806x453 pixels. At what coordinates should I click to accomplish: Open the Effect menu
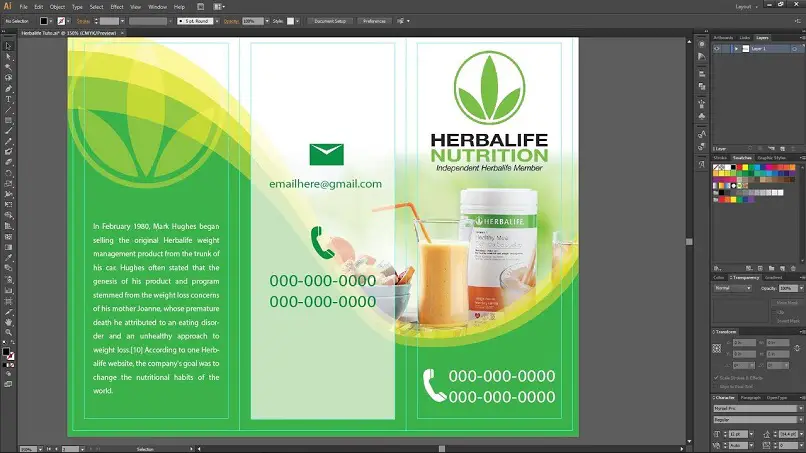tap(117, 7)
